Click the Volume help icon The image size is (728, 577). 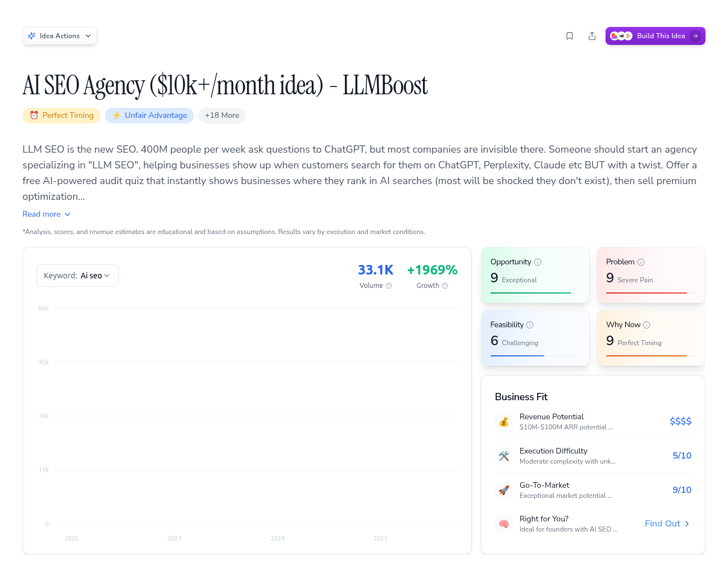[x=389, y=286]
